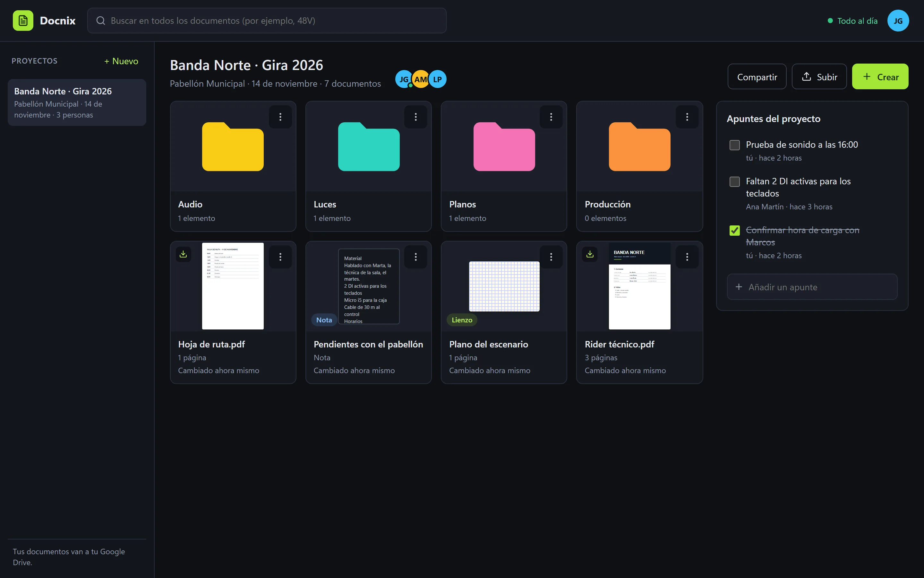
Task: Open the Hoja de ruta.pdf three-dot menu
Action: pyautogui.click(x=280, y=257)
